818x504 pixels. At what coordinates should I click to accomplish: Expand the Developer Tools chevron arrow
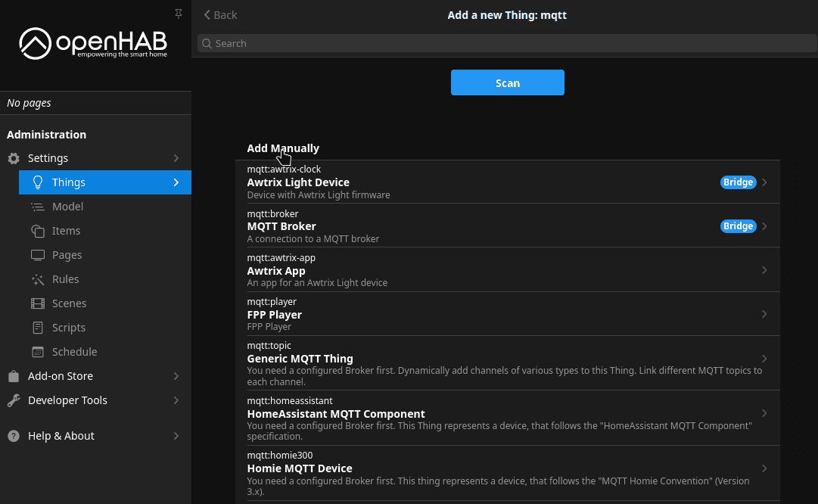click(176, 400)
